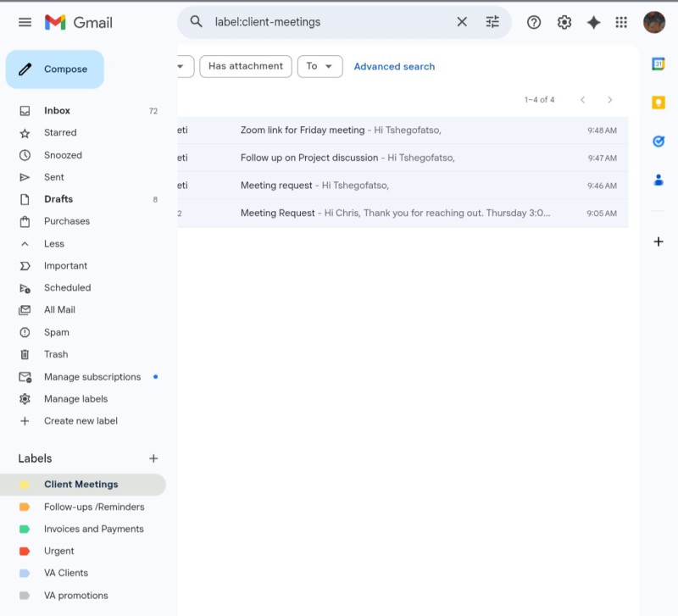The height and width of the screenshot is (616, 678).
Task: Open the main menu hamburger icon
Action: click(x=25, y=22)
